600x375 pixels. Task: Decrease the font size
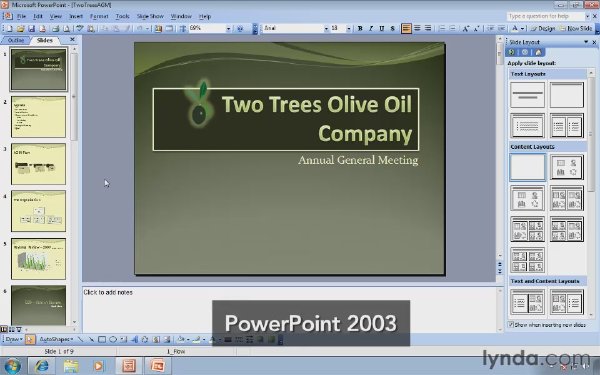[476, 29]
